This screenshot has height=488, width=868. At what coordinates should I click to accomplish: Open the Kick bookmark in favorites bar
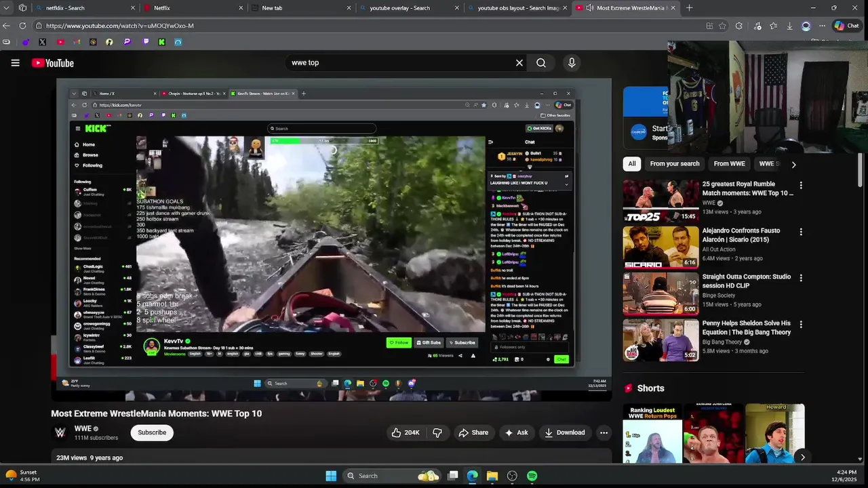[162, 42]
